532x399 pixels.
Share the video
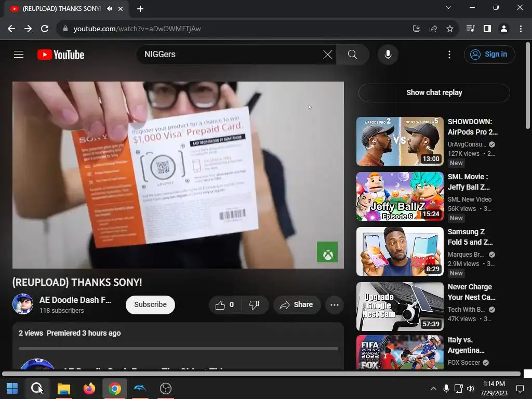pyautogui.click(x=297, y=304)
